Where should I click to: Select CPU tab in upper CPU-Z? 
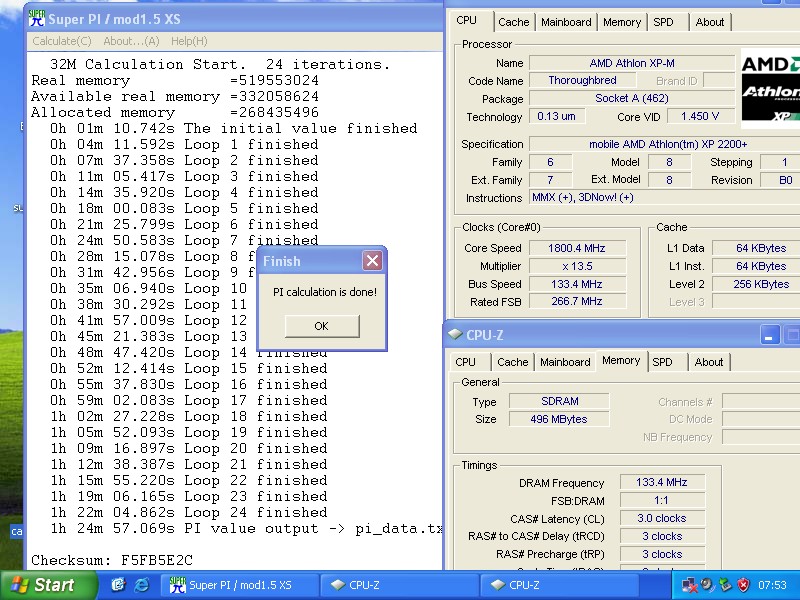(466, 20)
